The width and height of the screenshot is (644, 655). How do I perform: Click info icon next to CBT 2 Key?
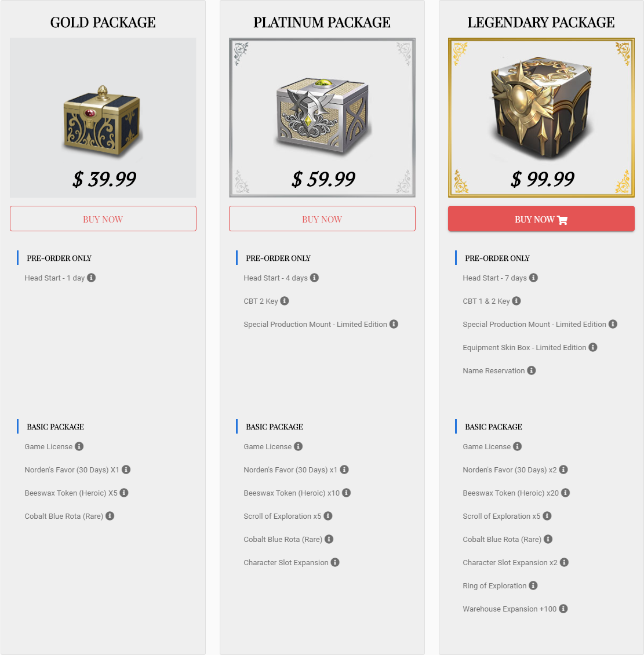coord(285,301)
